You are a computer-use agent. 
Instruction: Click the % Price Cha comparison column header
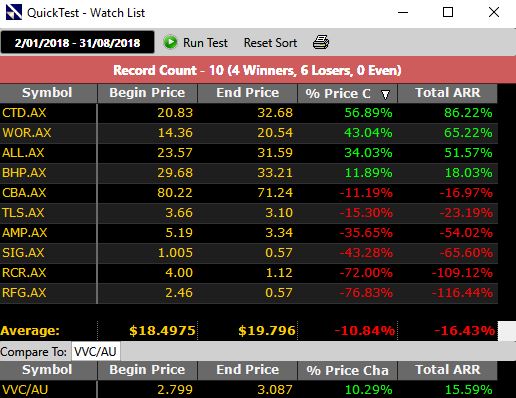click(347, 370)
